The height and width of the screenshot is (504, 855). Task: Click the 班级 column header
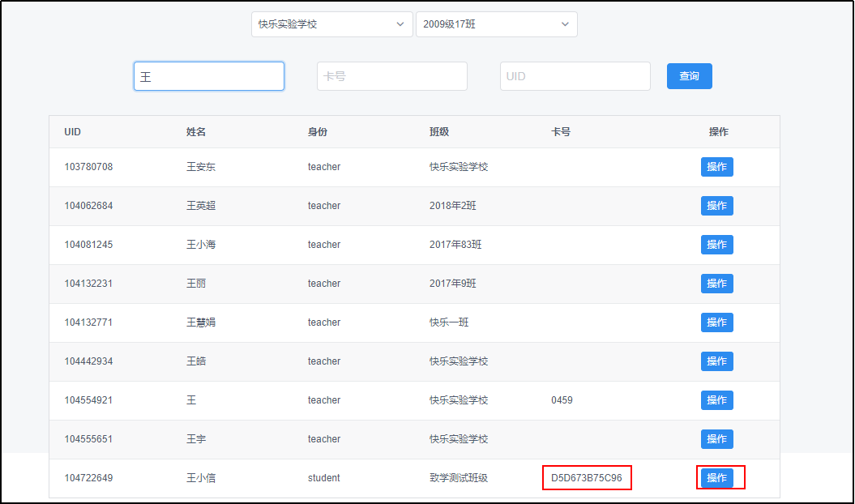[439, 132]
